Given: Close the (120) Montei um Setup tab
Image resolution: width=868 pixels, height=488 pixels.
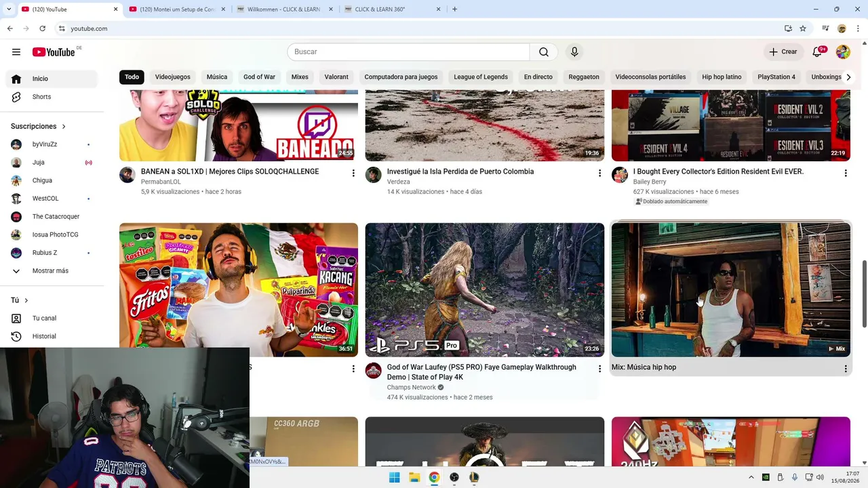Looking at the screenshot, I should point(223,9).
